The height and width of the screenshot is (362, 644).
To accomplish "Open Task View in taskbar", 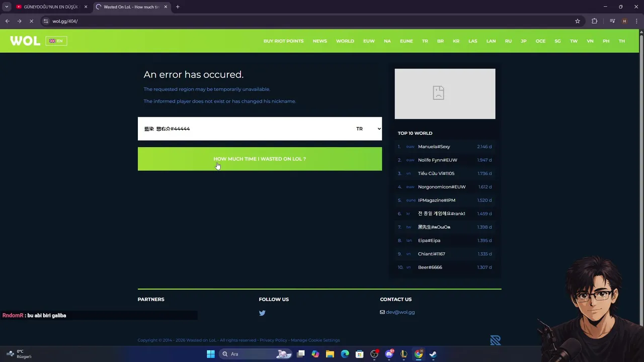I will [x=301, y=354].
